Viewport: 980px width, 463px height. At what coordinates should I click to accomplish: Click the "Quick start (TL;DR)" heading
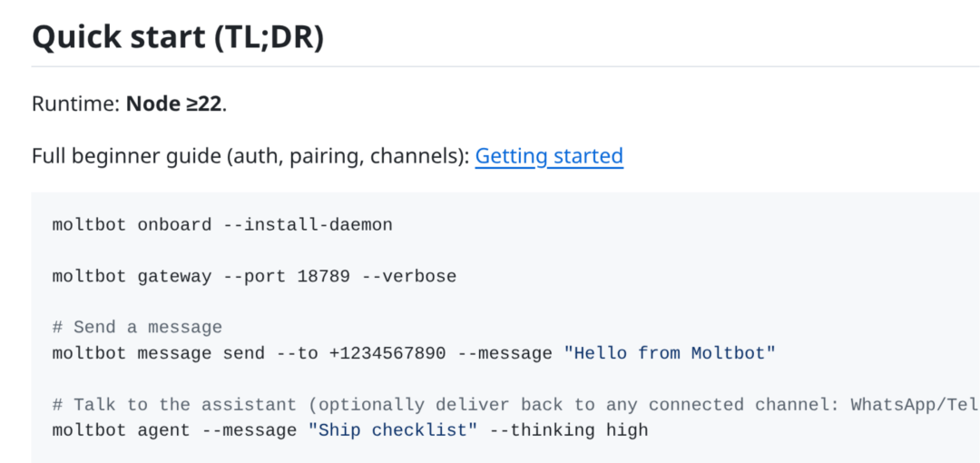point(178,35)
